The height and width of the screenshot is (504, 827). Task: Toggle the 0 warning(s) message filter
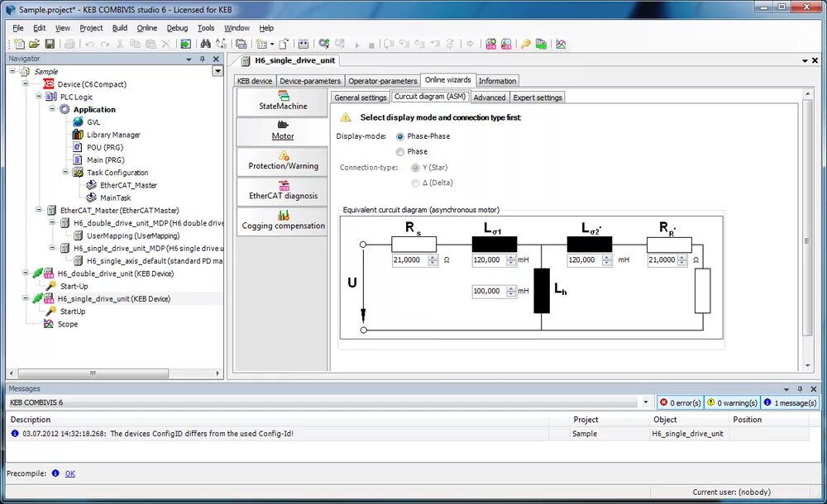[732, 402]
